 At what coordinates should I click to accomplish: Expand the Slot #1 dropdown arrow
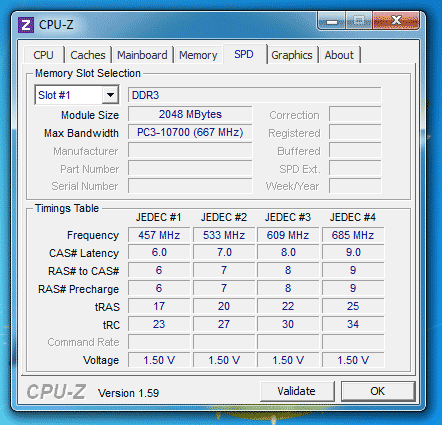pos(110,95)
